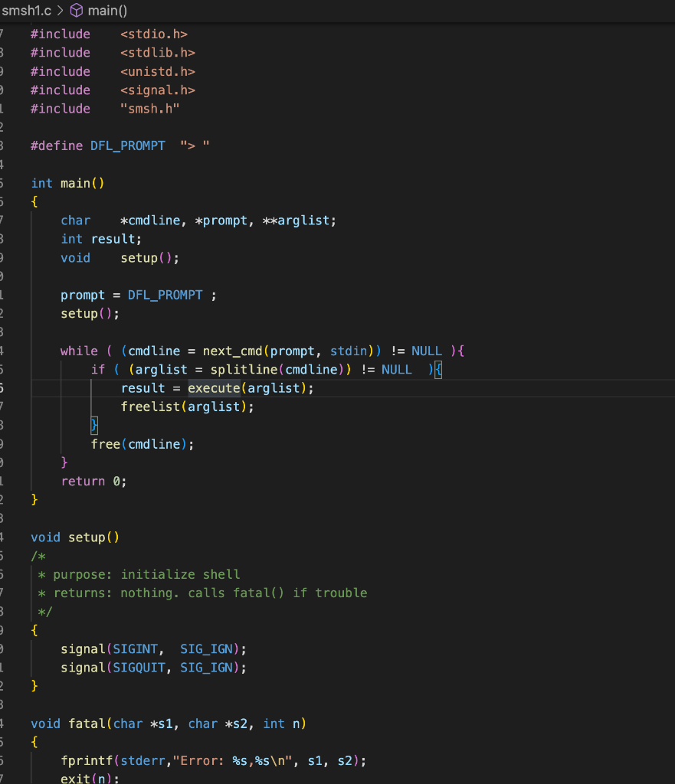Click the NULL keyword on the while line
This screenshot has height=784, width=675.
pos(426,351)
